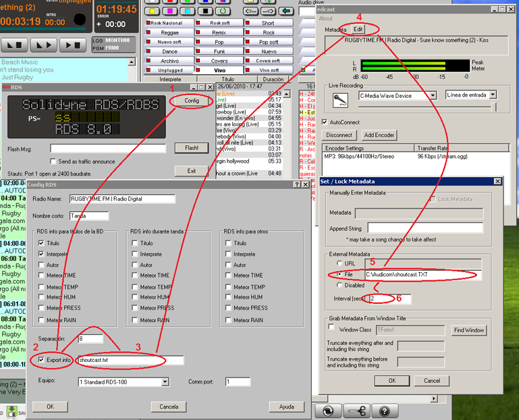Toggle the AutoConnect checkbox
This screenshot has height=420, width=519.
click(325, 122)
